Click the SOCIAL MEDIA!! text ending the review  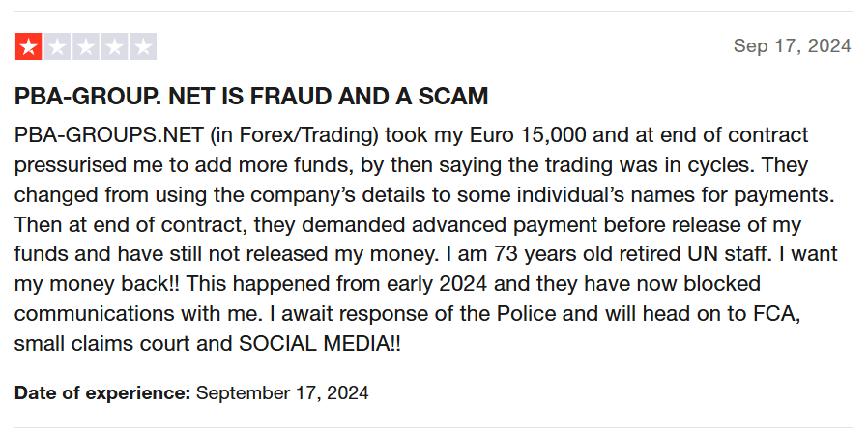point(319,344)
